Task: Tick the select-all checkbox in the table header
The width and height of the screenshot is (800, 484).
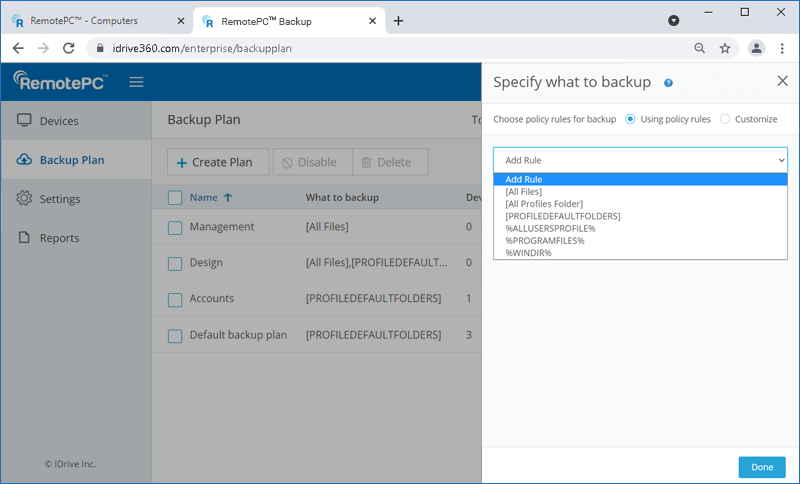Action: click(175, 197)
